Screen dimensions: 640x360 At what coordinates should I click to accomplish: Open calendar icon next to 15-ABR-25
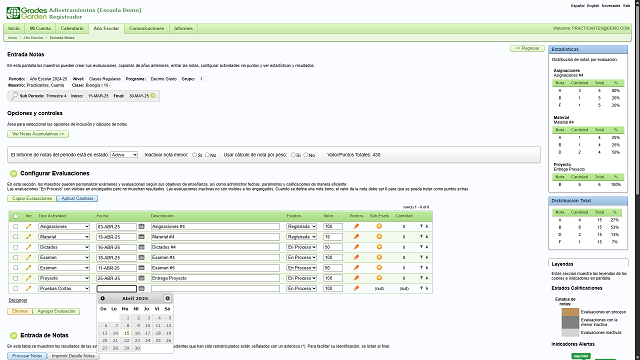142,236
